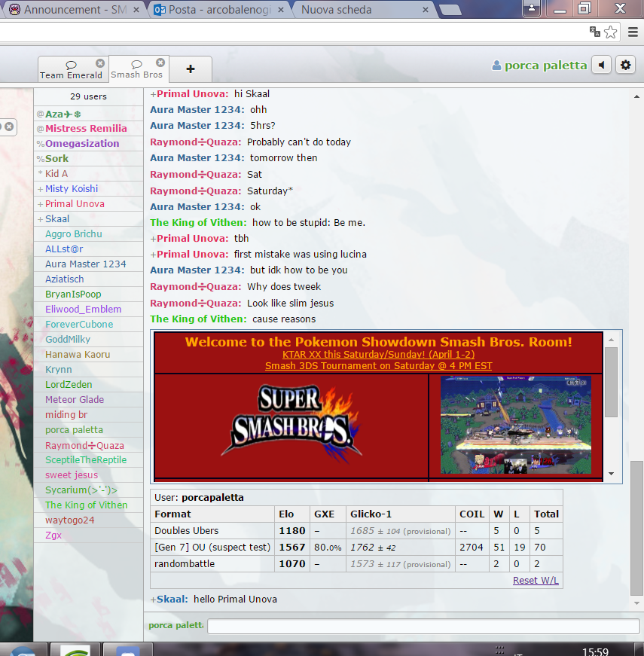The image size is (644, 656).
Task: Open the Smash gameplay screenshot thumbnail
Action: pos(515,425)
